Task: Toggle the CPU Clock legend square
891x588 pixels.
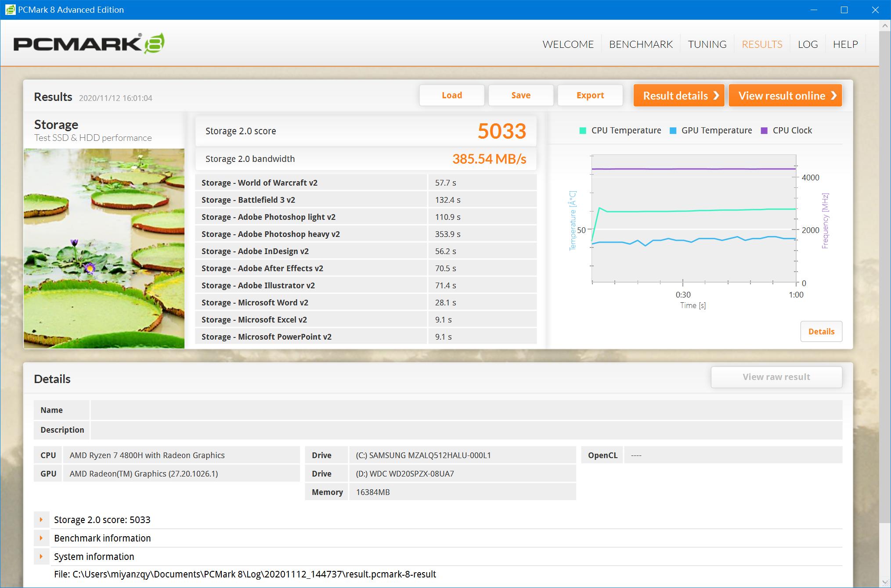Action: click(764, 131)
